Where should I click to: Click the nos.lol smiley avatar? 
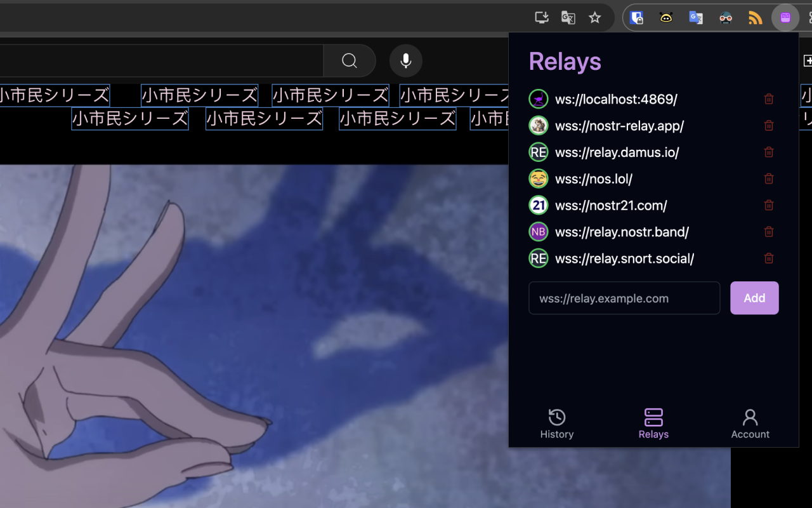click(539, 179)
